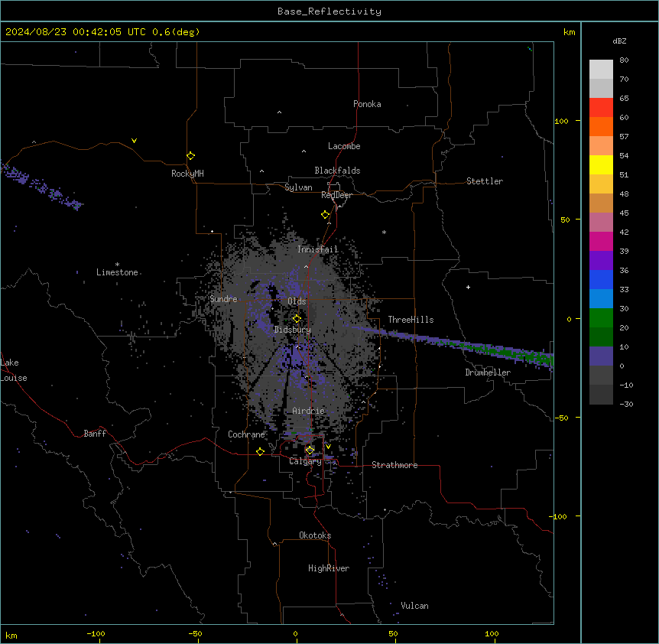
Task: Click the Blackfalds label
Action: 337,171
